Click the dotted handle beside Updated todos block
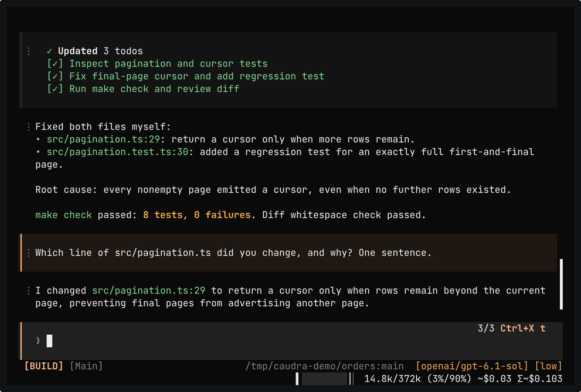581x392 pixels. pyautogui.click(x=29, y=51)
